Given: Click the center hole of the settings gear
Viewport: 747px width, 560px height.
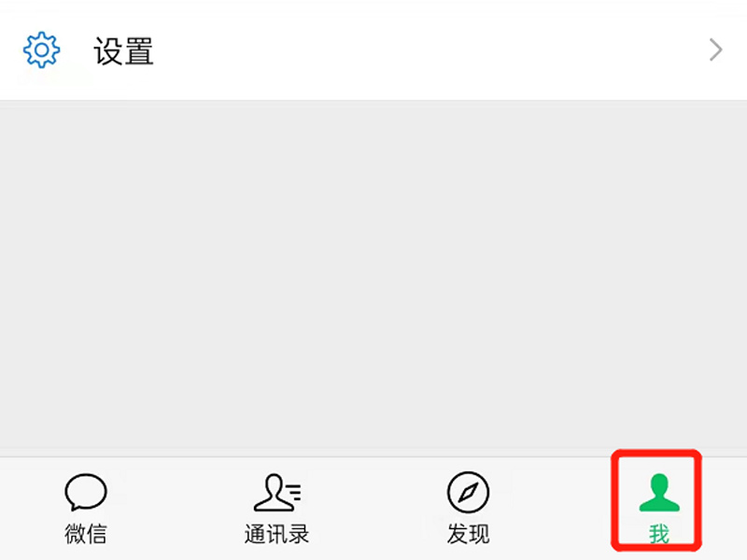Looking at the screenshot, I should click(x=41, y=50).
